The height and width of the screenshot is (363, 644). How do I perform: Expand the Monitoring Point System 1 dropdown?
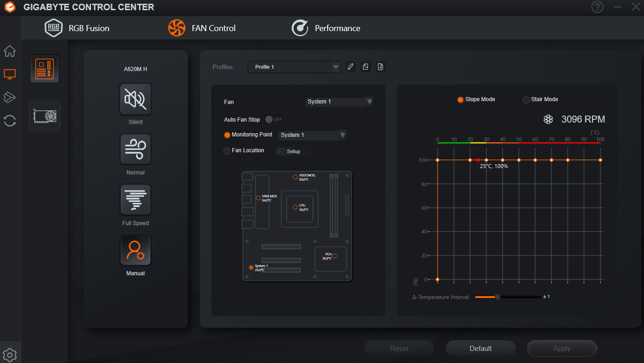(x=312, y=135)
